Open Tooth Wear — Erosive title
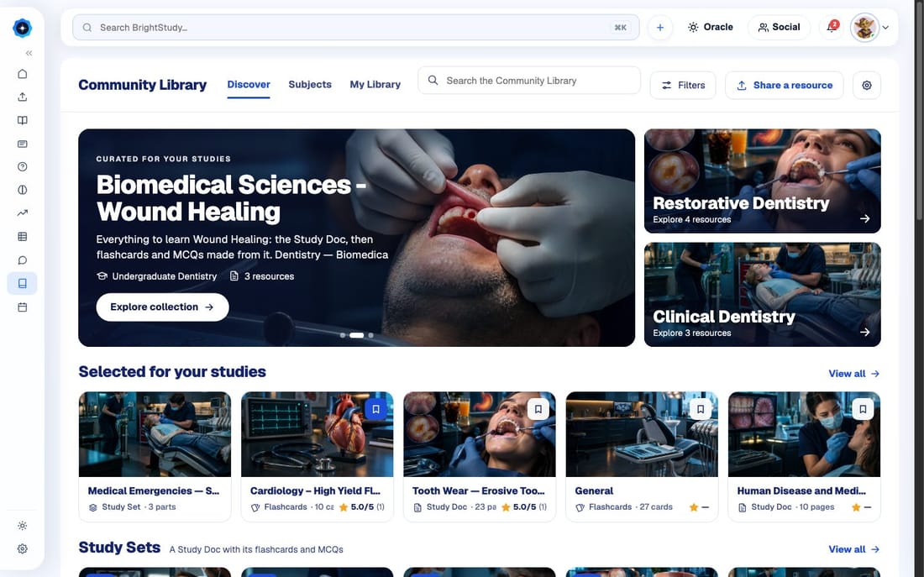 tap(479, 491)
